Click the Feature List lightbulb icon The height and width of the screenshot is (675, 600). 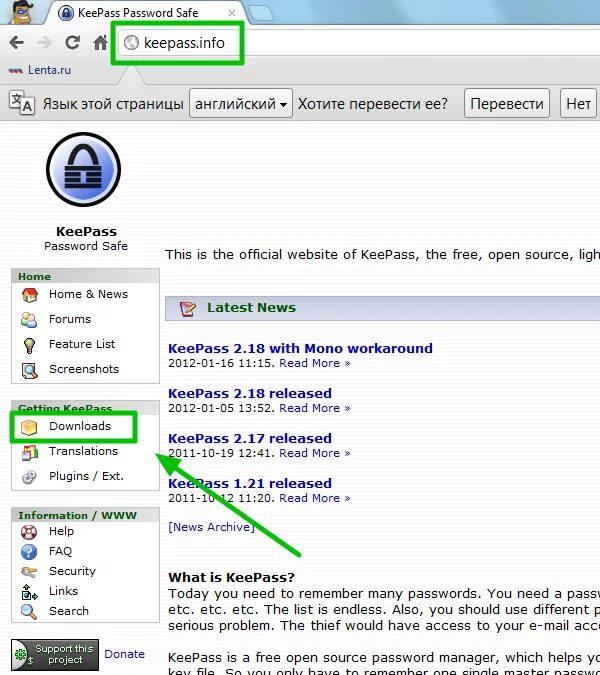click(x=29, y=345)
